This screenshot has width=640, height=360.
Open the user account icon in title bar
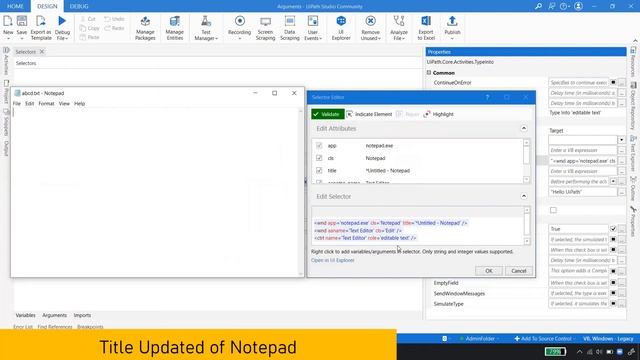(x=578, y=6)
